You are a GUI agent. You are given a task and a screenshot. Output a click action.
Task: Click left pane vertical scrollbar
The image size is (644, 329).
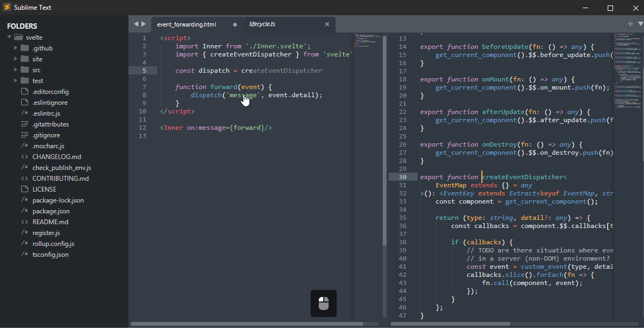pyautogui.click(x=384, y=140)
